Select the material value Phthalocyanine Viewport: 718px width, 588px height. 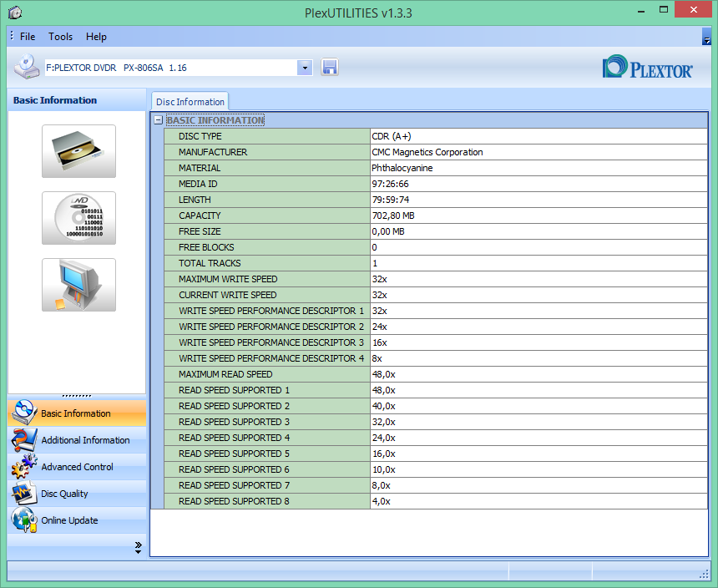pyautogui.click(x=402, y=168)
